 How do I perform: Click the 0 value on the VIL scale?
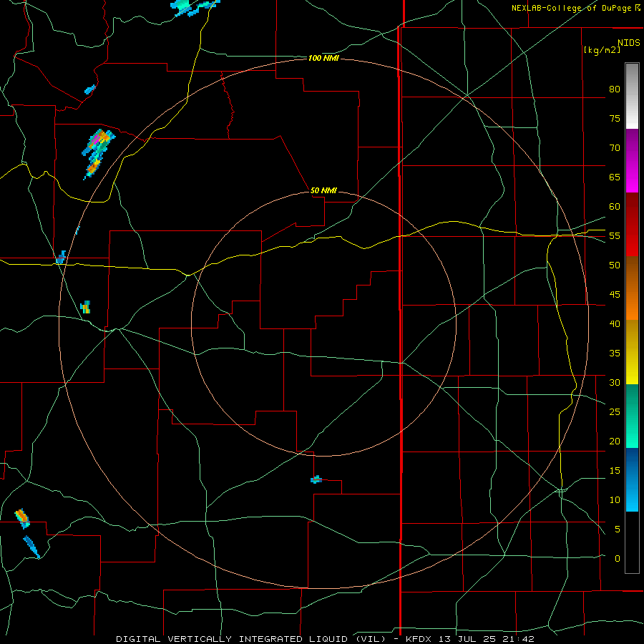[618, 559]
